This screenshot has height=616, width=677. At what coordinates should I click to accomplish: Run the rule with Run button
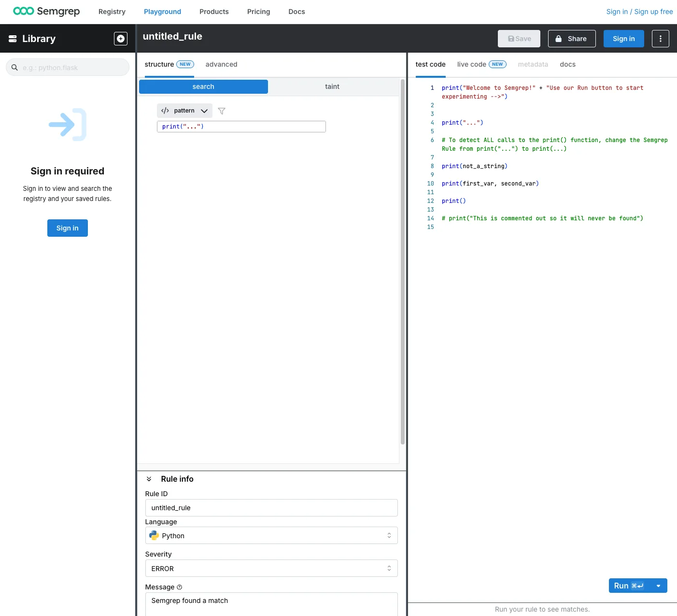pos(629,586)
